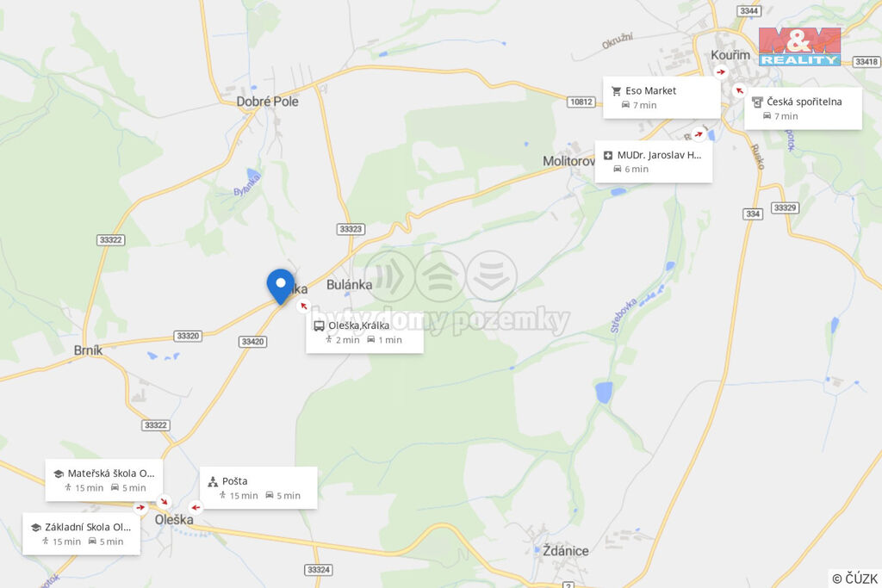Screen dimensions: 882x588
Task: Open the Oleška,Králka bus stop card
Action: click(x=364, y=332)
